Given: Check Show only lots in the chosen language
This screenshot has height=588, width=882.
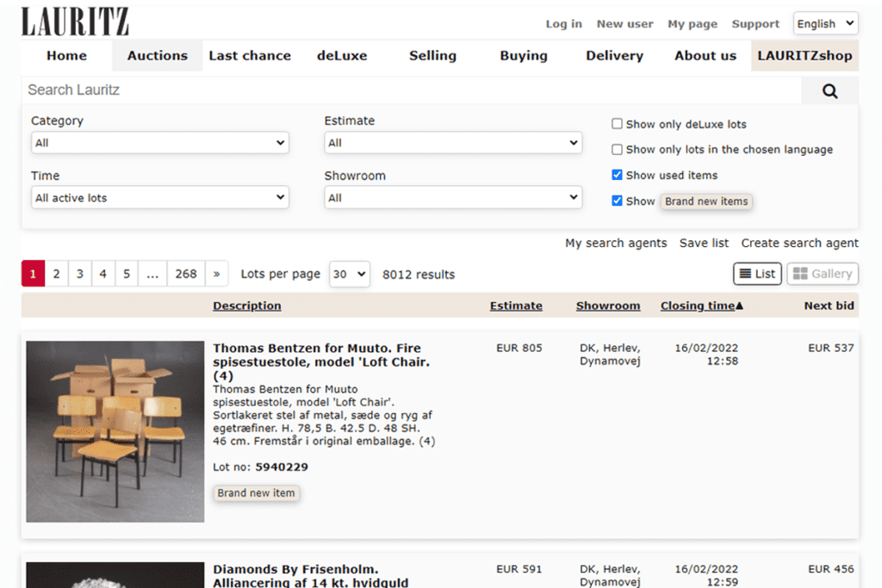Looking at the screenshot, I should (617, 149).
